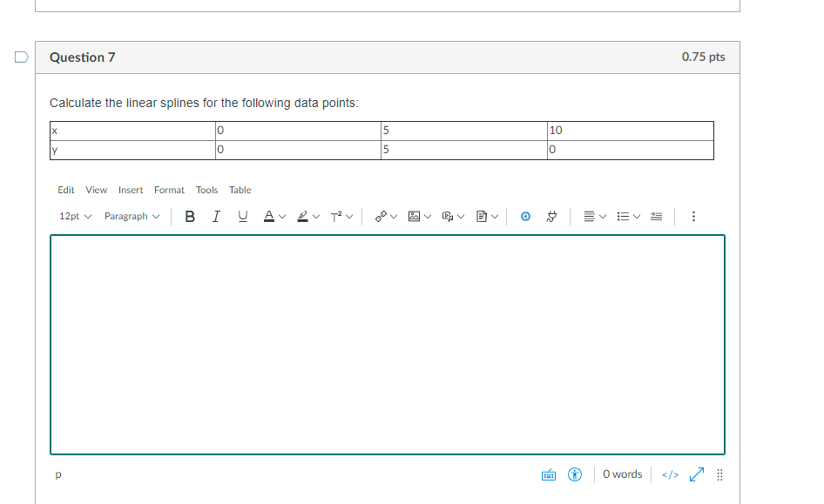Screen dimensions: 824x504
Task: Toggle bold formatting in the editor
Action: (190, 216)
